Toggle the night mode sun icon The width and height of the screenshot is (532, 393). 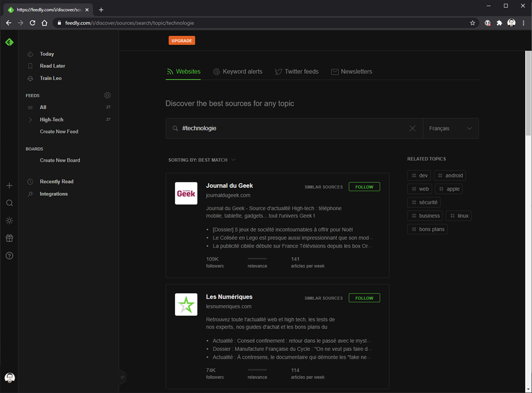click(10, 221)
